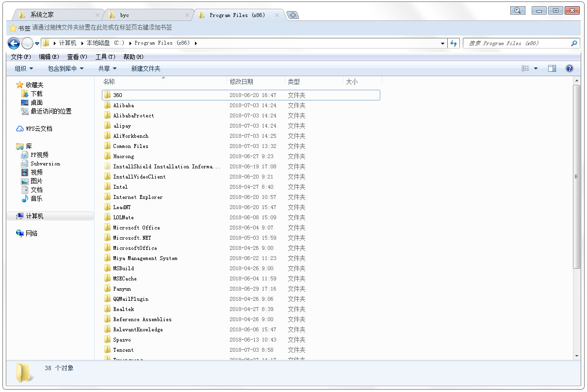587x392 pixels.
Task: Click the refresh button beside address bar
Action: tap(454, 43)
